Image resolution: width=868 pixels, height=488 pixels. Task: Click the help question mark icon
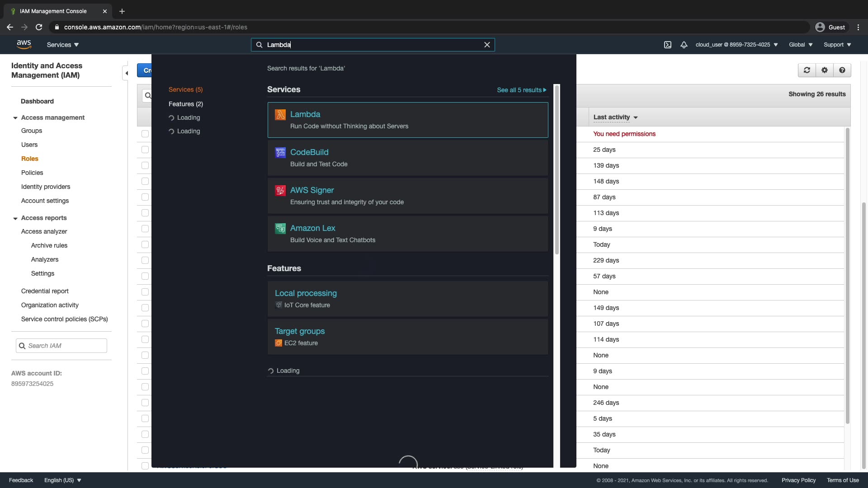[x=842, y=70]
